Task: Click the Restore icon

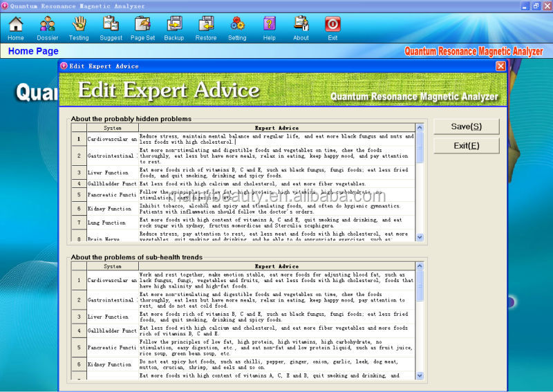Action: point(206,25)
